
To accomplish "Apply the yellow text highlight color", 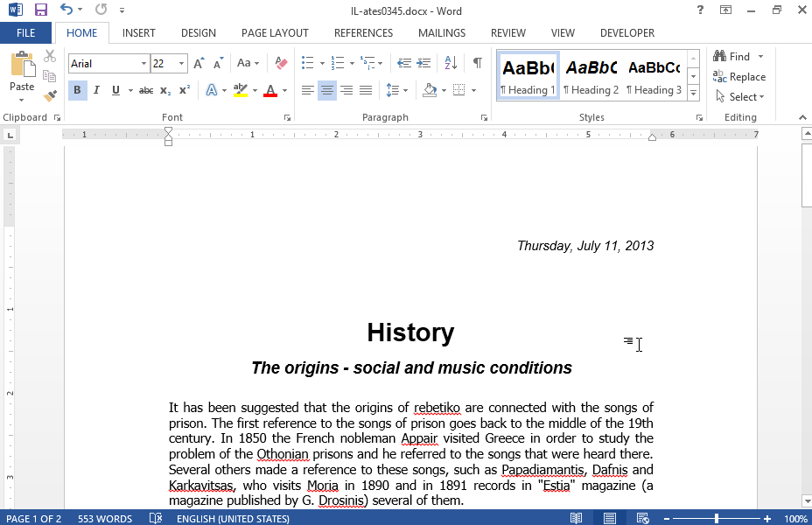I will click(241, 91).
